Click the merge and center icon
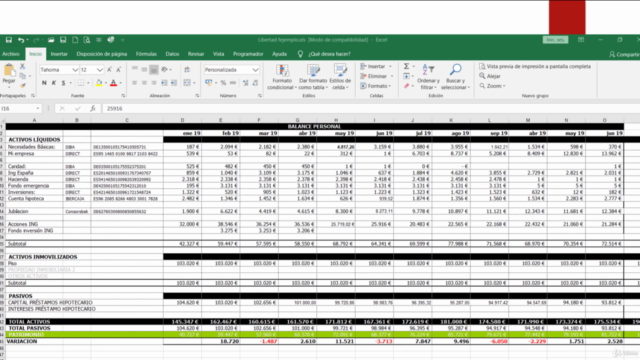640x360 pixels. click(x=187, y=83)
